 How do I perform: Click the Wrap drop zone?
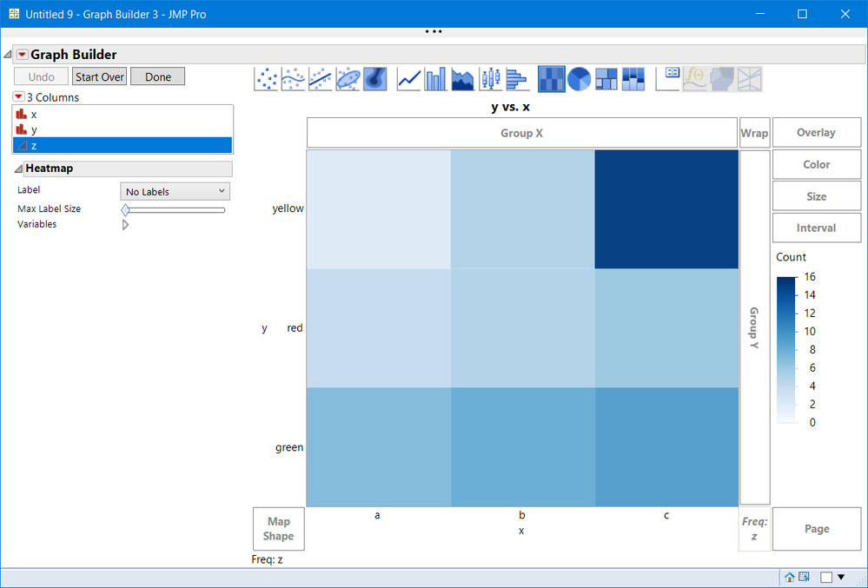pyautogui.click(x=754, y=133)
